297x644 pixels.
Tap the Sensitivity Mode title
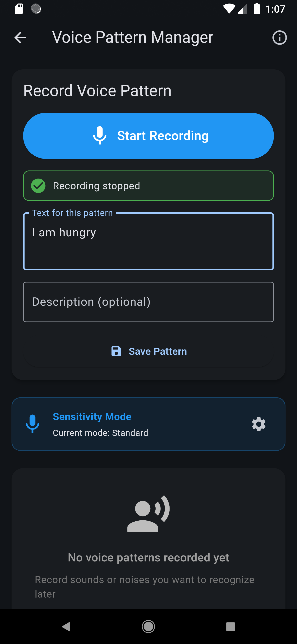[x=92, y=417]
